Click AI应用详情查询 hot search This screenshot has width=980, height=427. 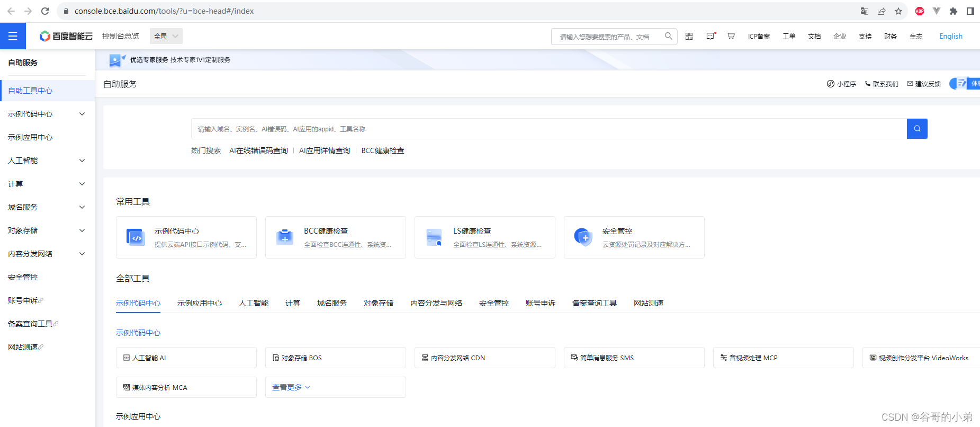point(325,150)
